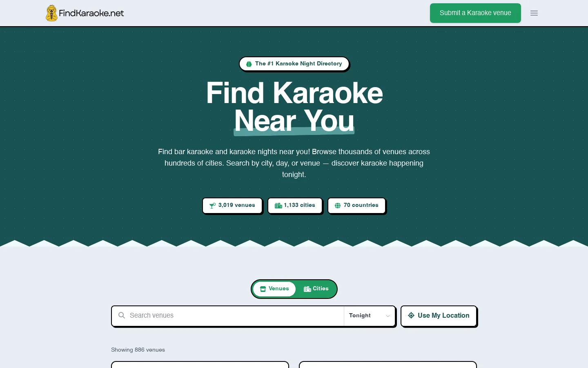Open the Tonight day dropdown
The width and height of the screenshot is (588, 368).
370,316
